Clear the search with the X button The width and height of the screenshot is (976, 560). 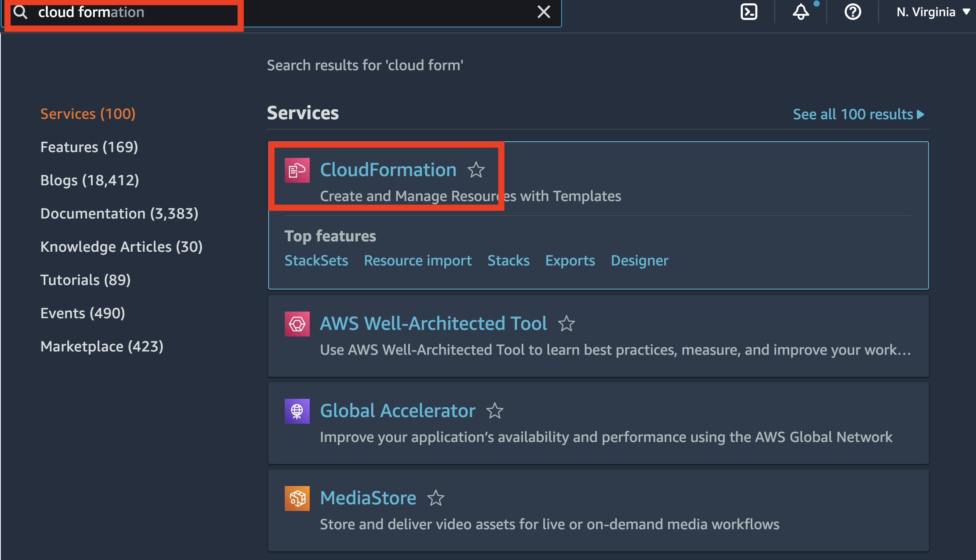point(544,12)
